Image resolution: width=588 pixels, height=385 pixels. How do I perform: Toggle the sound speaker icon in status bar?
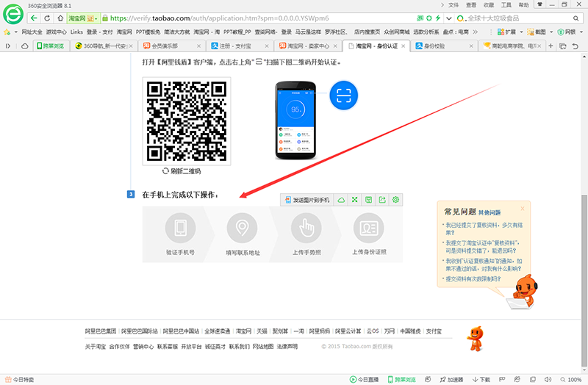coord(548,379)
